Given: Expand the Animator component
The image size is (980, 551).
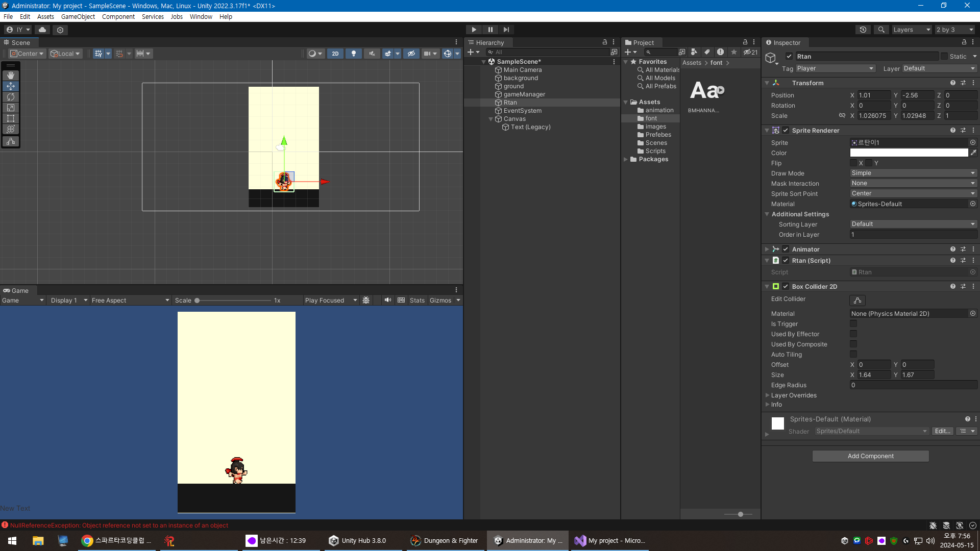Looking at the screenshot, I should click(767, 249).
